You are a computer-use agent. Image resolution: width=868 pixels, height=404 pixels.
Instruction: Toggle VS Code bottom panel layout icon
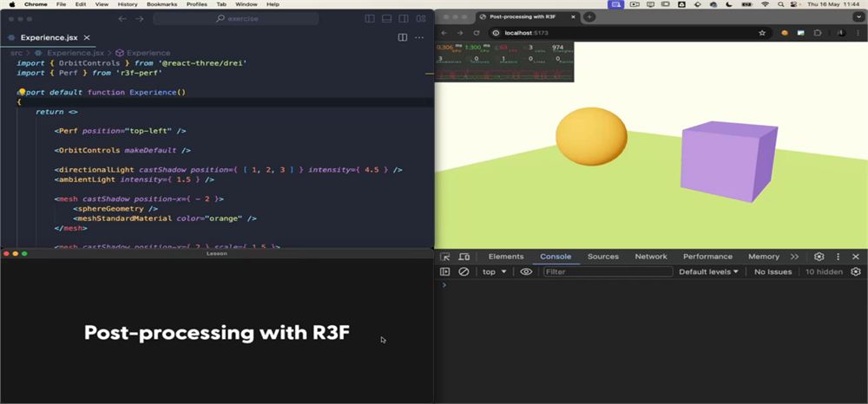pyautogui.click(x=387, y=19)
